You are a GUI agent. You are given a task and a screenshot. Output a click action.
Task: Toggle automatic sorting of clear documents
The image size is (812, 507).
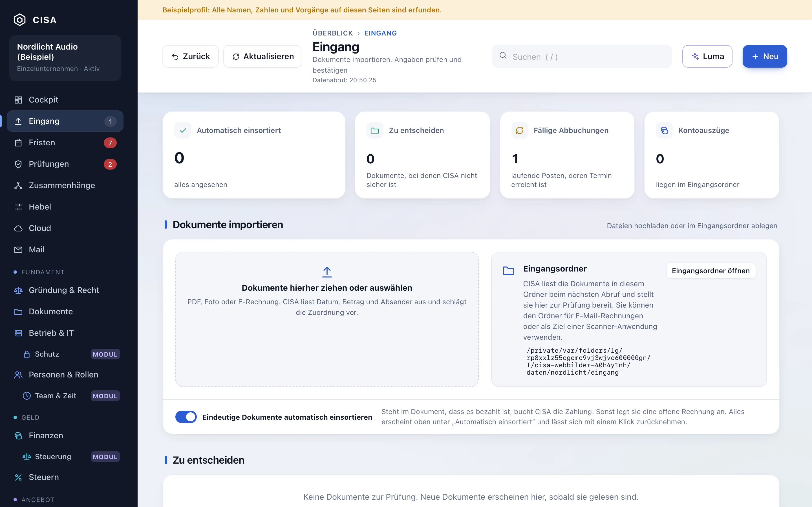tap(186, 417)
